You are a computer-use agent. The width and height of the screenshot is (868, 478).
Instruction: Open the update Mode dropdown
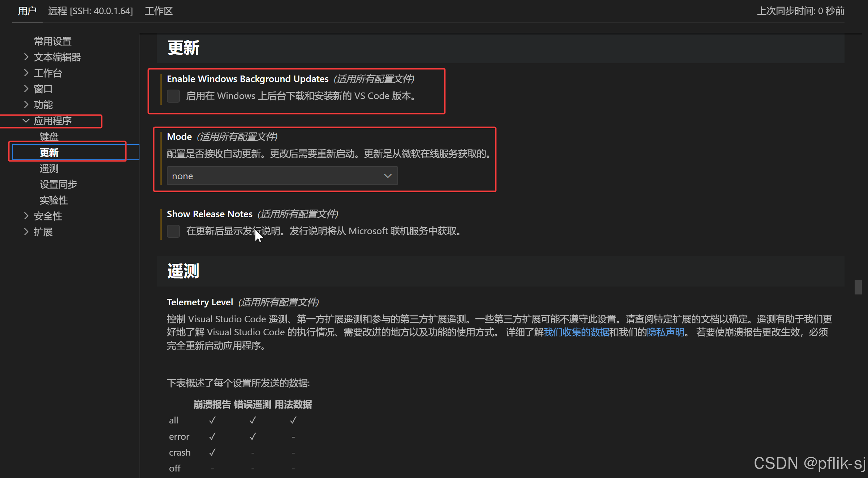point(282,176)
